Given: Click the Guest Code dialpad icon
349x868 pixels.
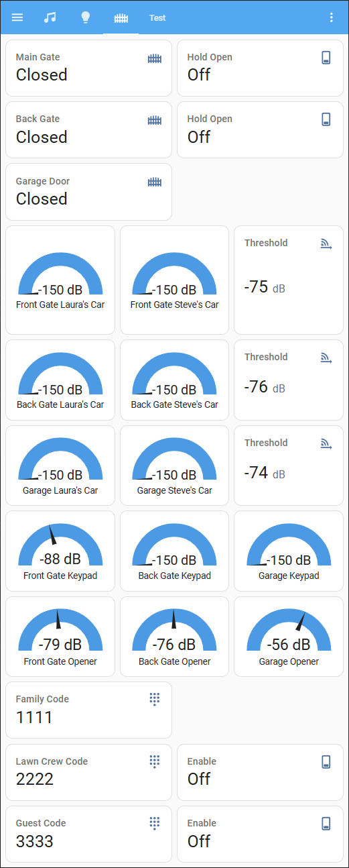Looking at the screenshot, I should point(155,824).
